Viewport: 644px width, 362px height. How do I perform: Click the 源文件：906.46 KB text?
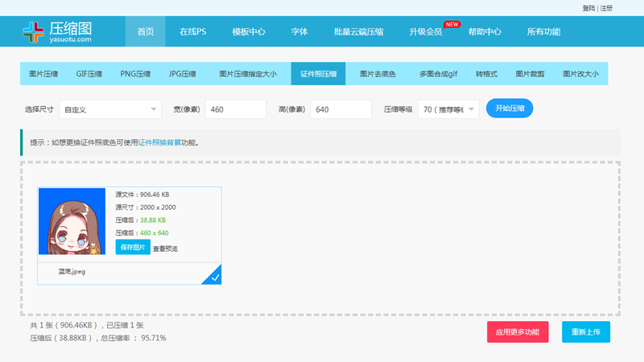click(x=142, y=195)
